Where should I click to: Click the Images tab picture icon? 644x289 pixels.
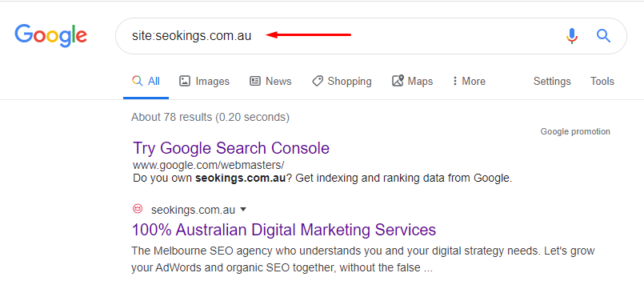point(185,81)
